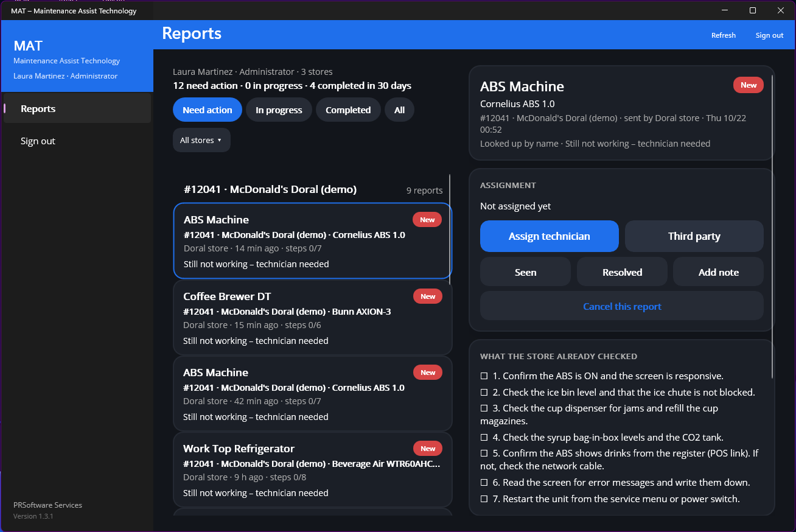This screenshot has width=796, height=532.
Task: Click Sign out in the header
Action: click(x=769, y=35)
